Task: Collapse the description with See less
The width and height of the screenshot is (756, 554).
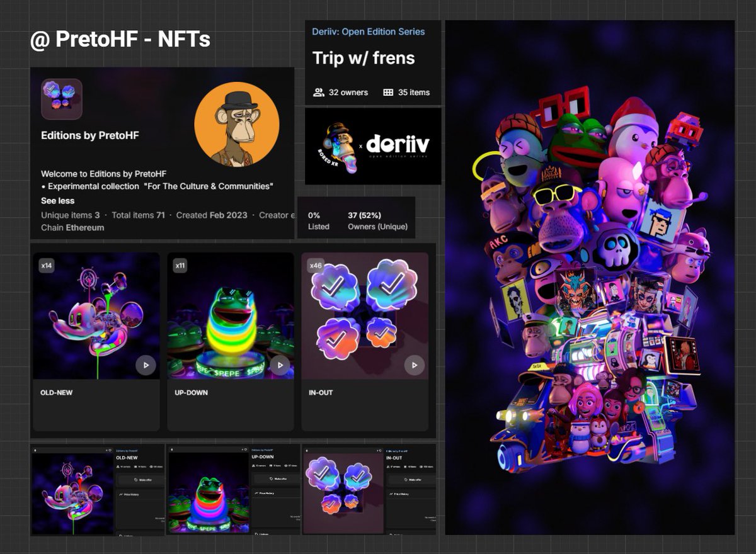Action: coord(57,201)
